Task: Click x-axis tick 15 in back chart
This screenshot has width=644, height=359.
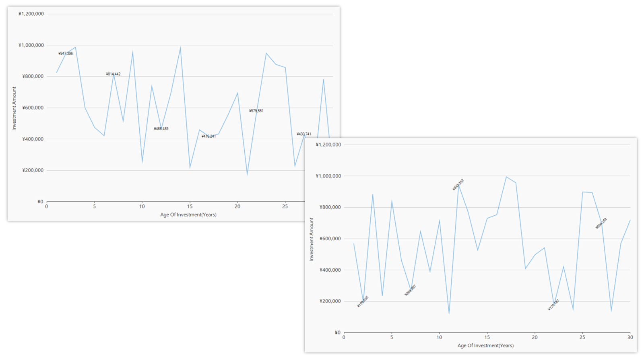Action: tap(190, 206)
